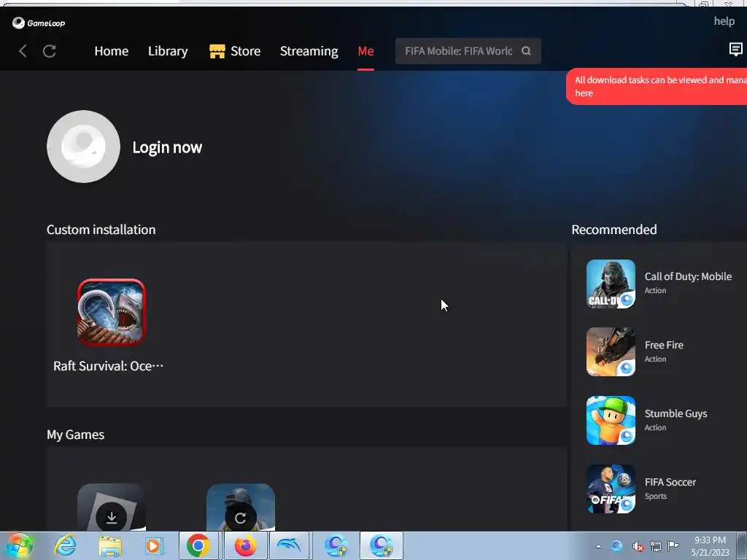Go back with the left arrow icon

pyautogui.click(x=23, y=51)
